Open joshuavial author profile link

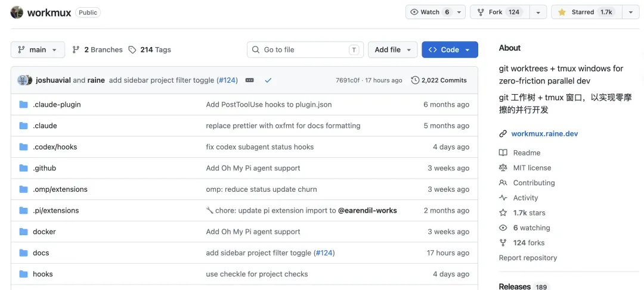(54, 80)
